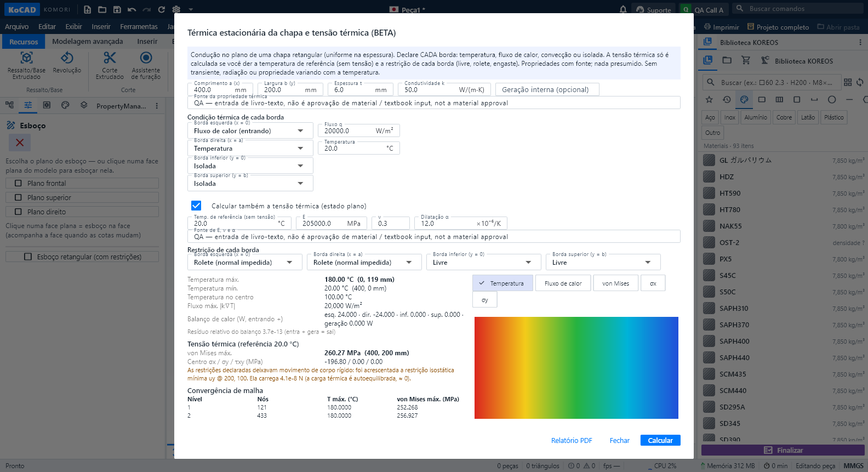This screenshot has height=472, width=868.
Task: Click the open folder icon in title bar
Action: click(x=102, y=9)
